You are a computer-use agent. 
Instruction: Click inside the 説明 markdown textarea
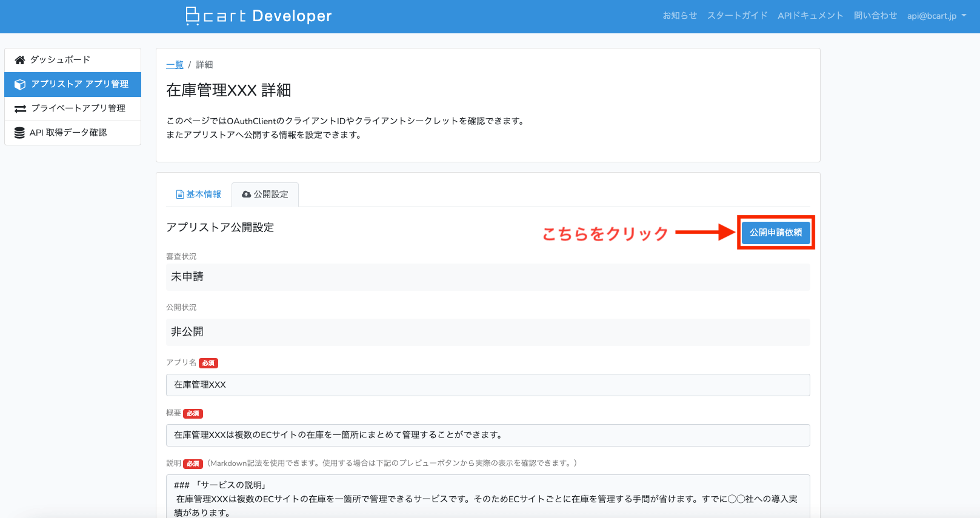pos(488,497)
